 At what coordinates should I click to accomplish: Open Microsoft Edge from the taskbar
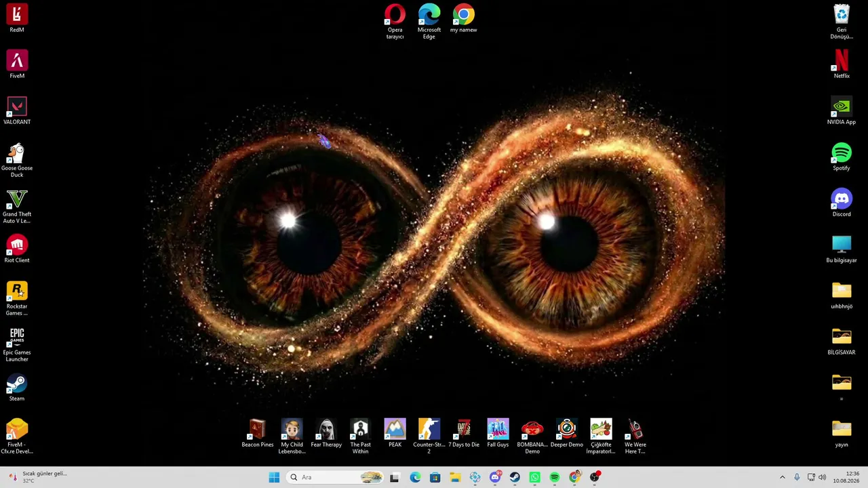pos(415,477)
